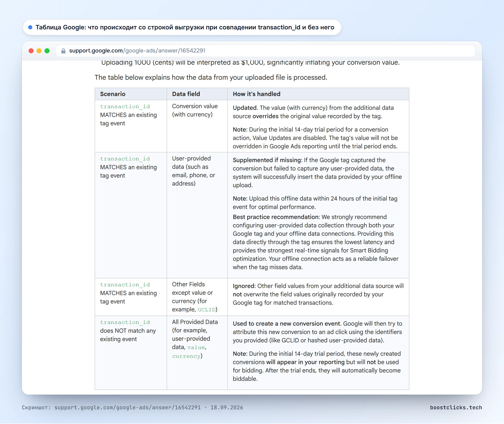Viewport: 504px width, 424px height.
Task: Click "does NOT match any existing event" text
Action: (x=128, y=335)
